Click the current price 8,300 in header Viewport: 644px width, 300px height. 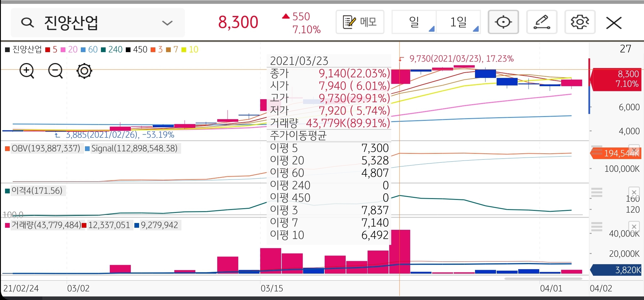(238, 22)
